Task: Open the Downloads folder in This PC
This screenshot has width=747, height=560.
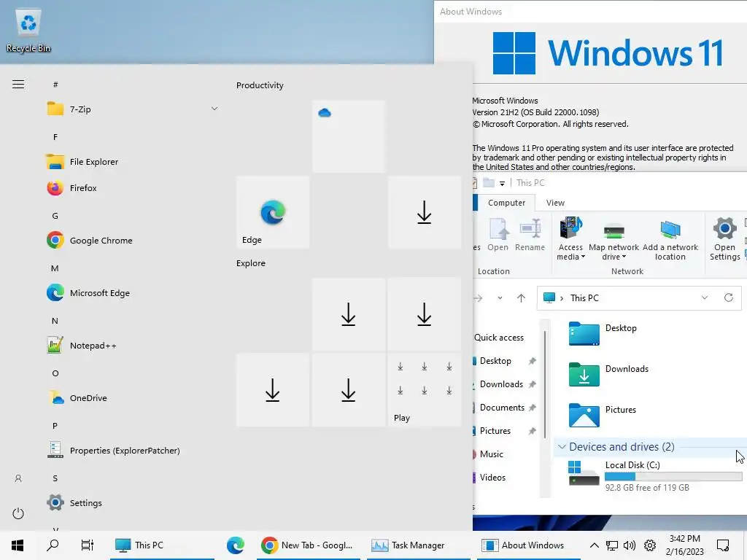Action: pyautogui.click(x=608, y=374)
